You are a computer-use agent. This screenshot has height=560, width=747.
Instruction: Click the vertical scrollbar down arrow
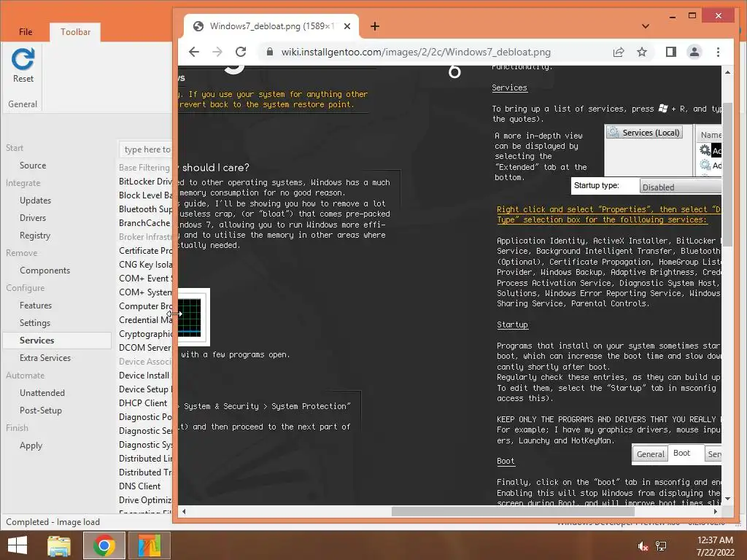pos(727,499)
